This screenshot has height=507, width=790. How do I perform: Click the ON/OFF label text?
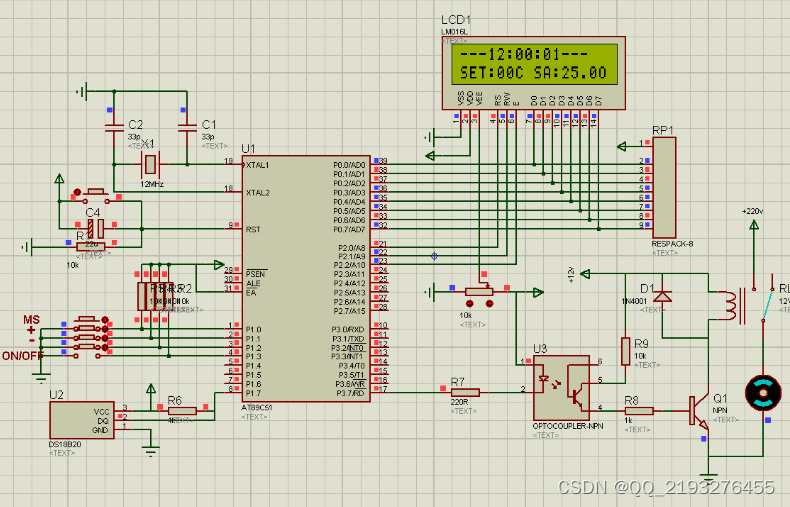(22, 356)
